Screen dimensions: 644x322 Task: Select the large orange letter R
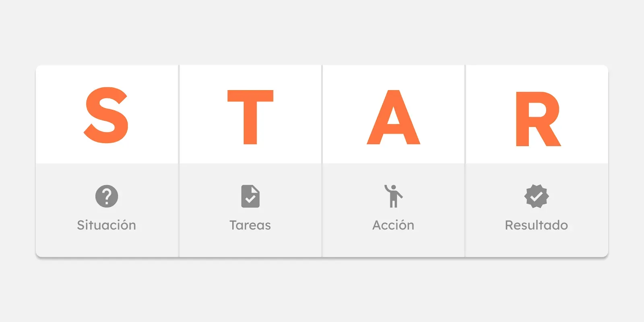pyautogui.click(x=538, y=119)
